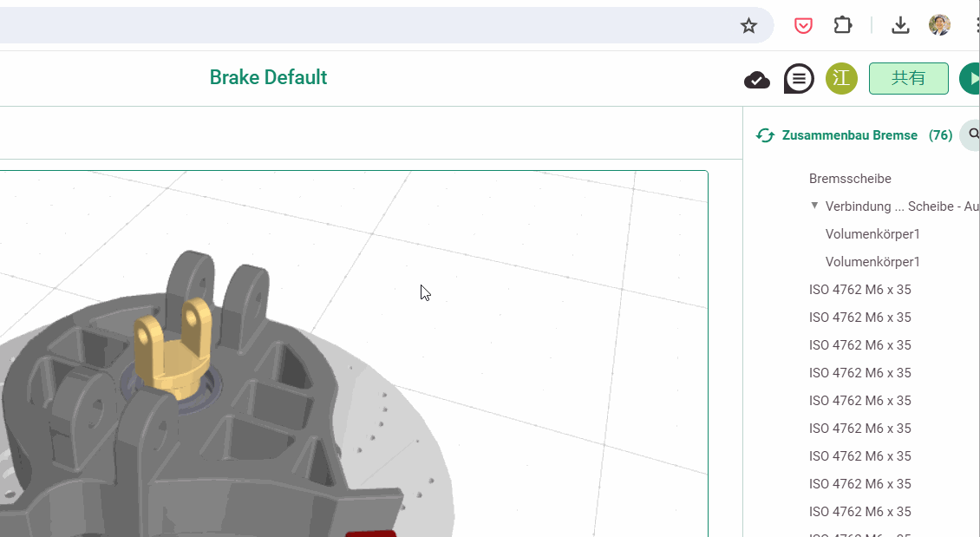Open the Chrome profile avatar
Viewport: 980px width, 537px height.
[938, 25]
